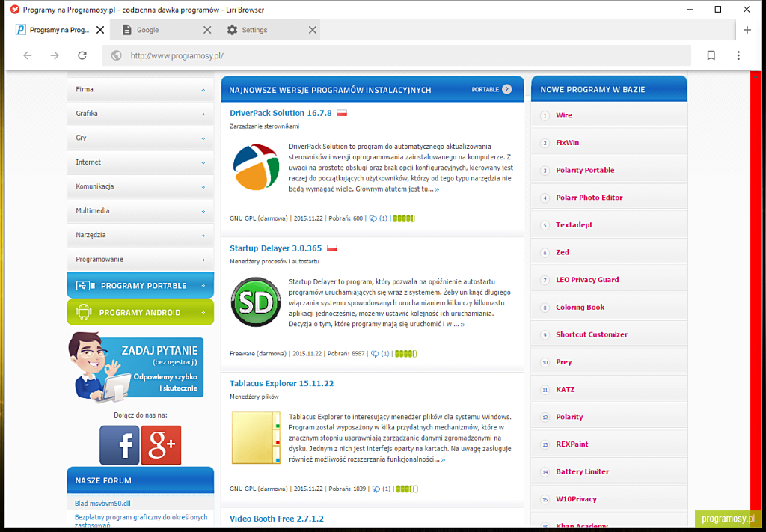Bookmark this page with the bookmark icon
766x532 pixels.
pyautogui.click(x=711, y=55)
